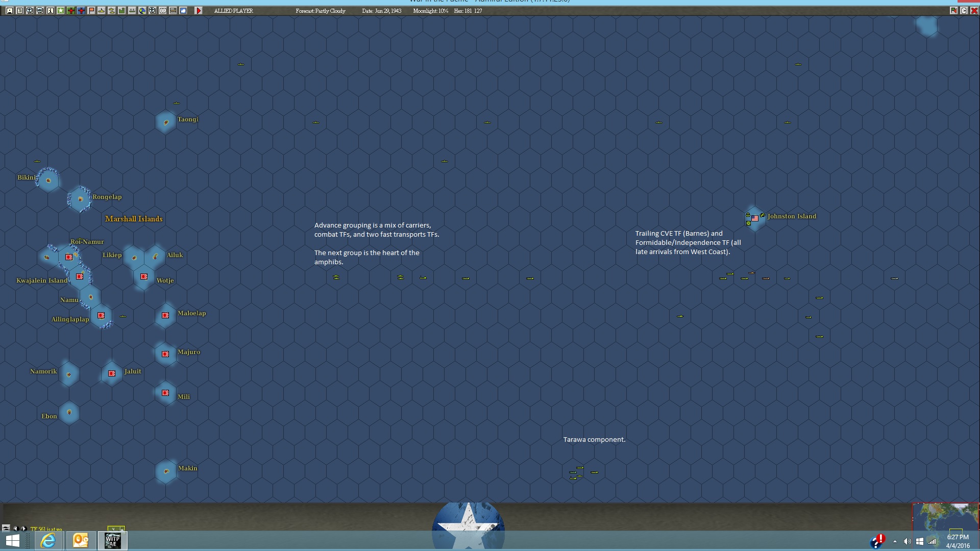Screen dimensions: 980x551
Task: Click the double yellow ships toolbar icon
Action: coord(112,11)
